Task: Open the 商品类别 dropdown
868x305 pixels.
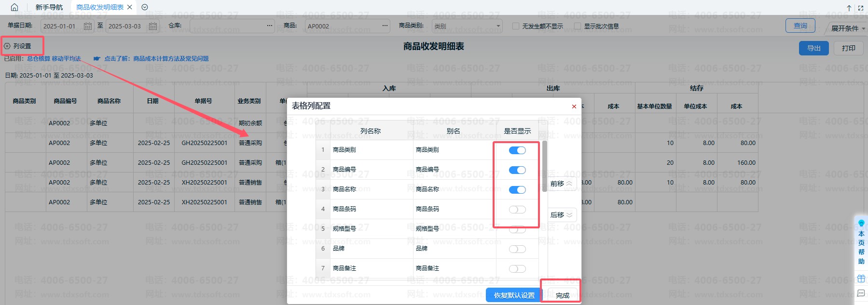Action: (466, 26)
